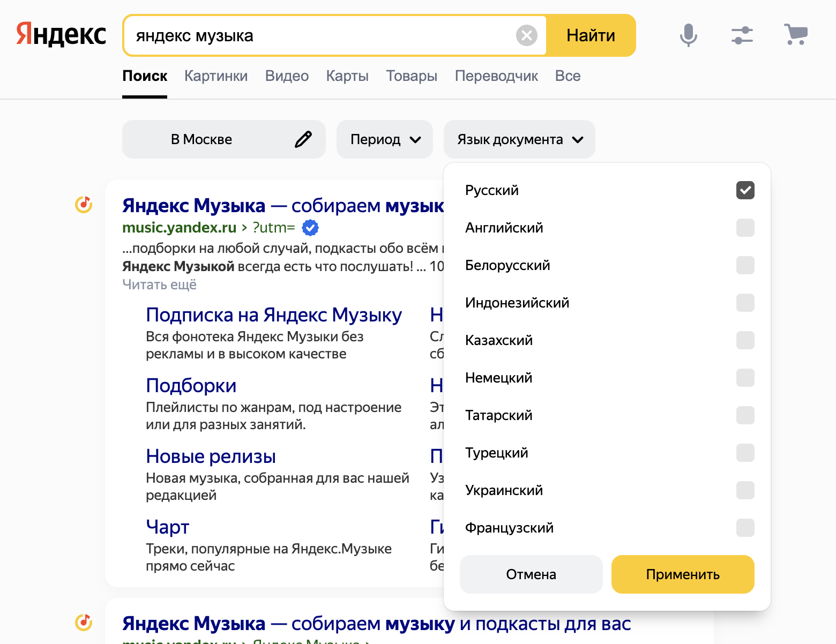Uncheck the Русский language checkbox

[745, 190]
